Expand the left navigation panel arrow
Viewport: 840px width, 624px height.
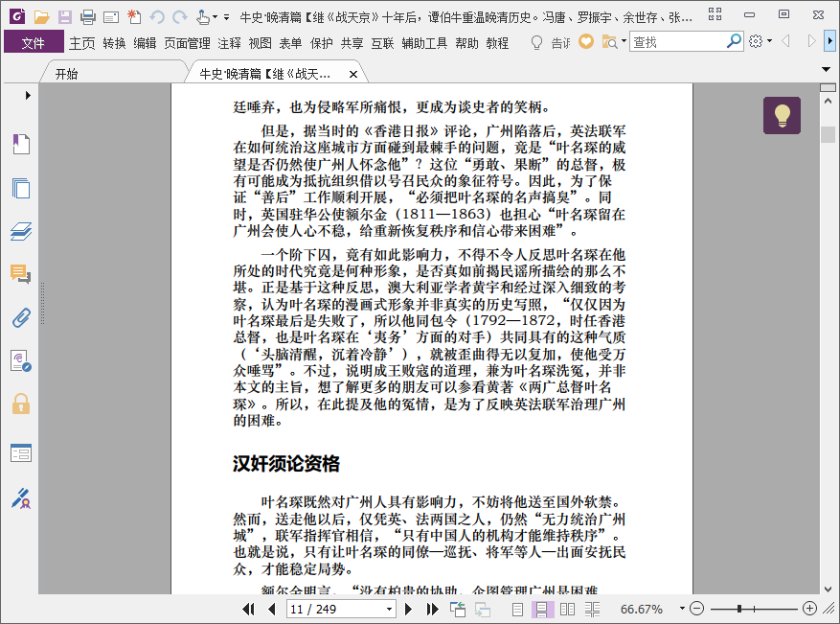click(x=28, y=96)
